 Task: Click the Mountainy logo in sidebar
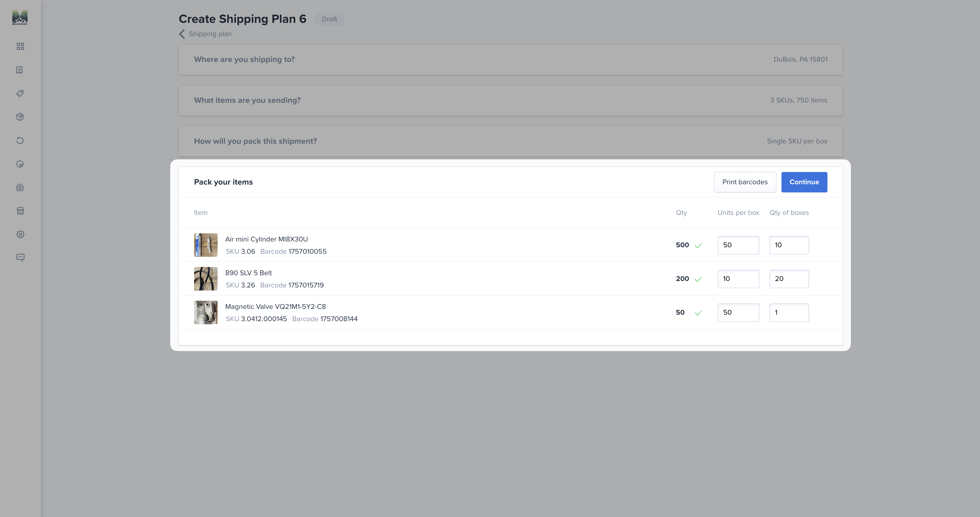20,17
